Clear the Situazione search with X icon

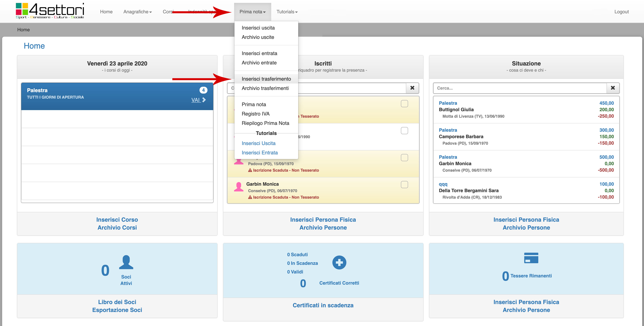[x=612, y=88]
